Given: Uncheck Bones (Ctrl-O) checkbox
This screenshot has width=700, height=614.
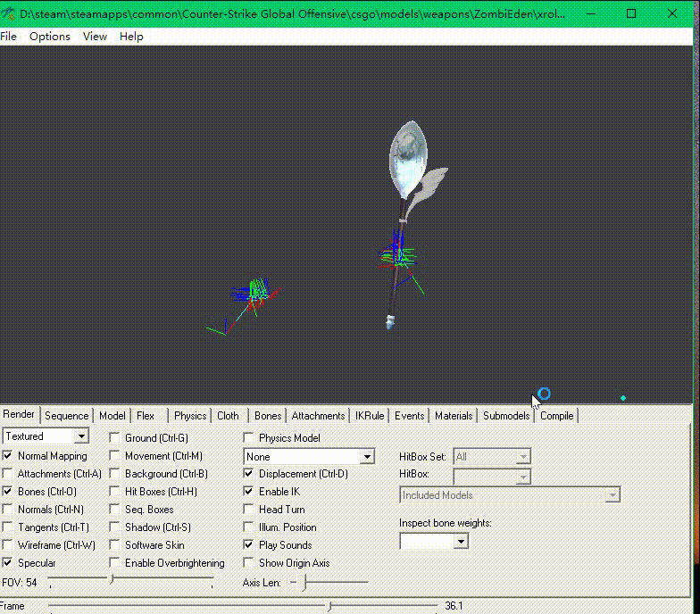Looking at the screenshot, I should tap(7, 491).
